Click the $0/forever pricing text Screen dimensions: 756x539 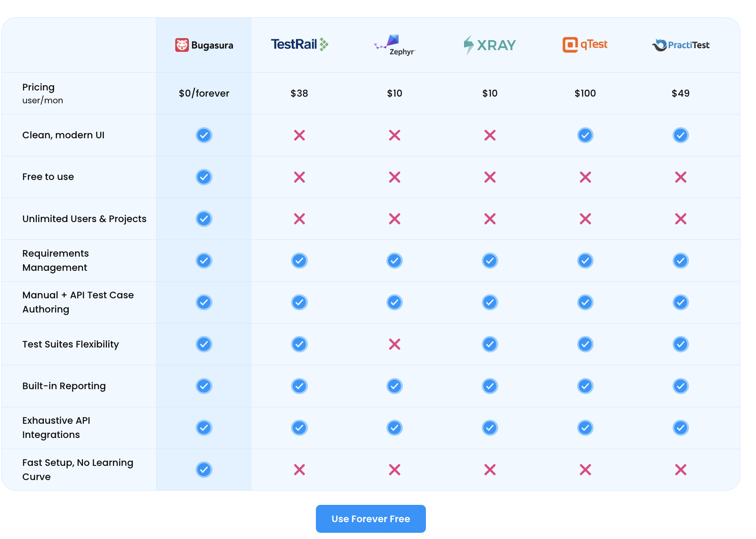tap(204, 94)
